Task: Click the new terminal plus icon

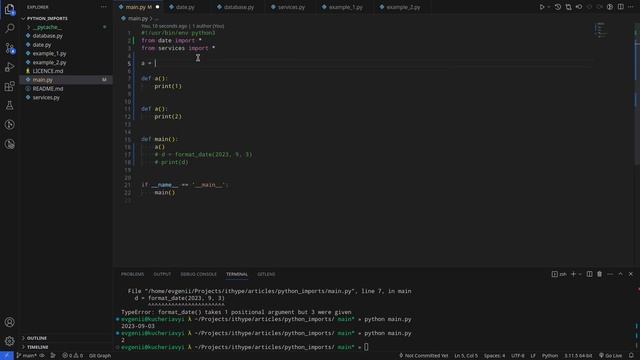Action: coord(573,274)
